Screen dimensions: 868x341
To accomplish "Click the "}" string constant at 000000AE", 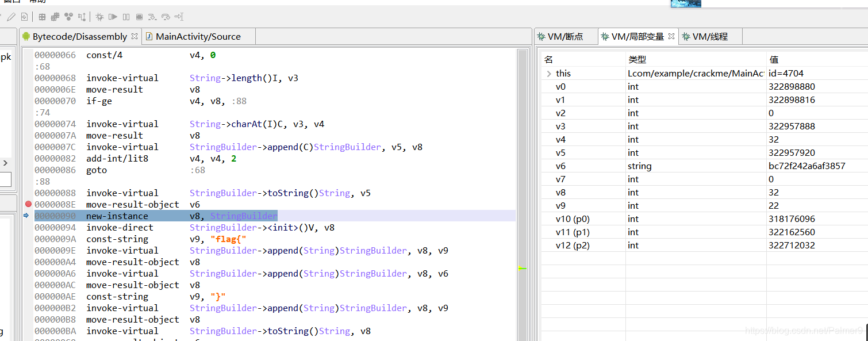I will (218, 297).
